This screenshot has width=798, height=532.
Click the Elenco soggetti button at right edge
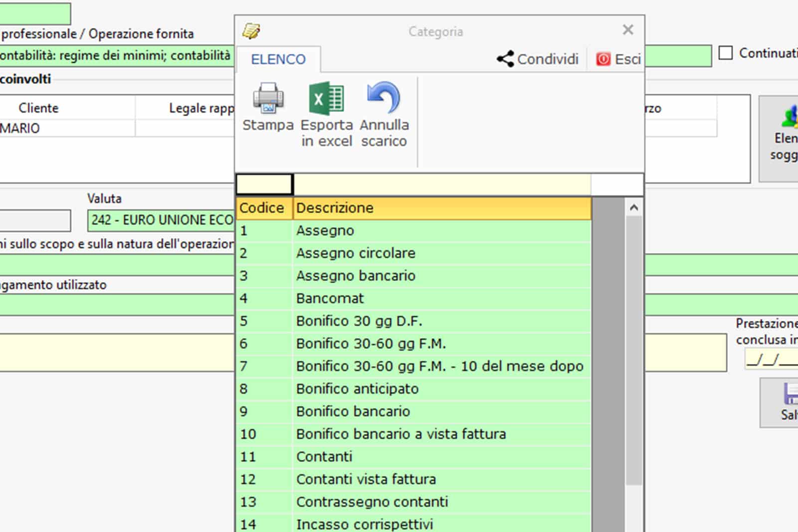click(x=779, y=139)
